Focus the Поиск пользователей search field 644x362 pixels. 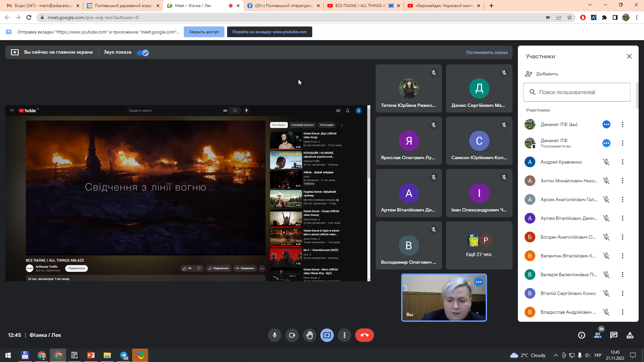(x=577, y=92)
